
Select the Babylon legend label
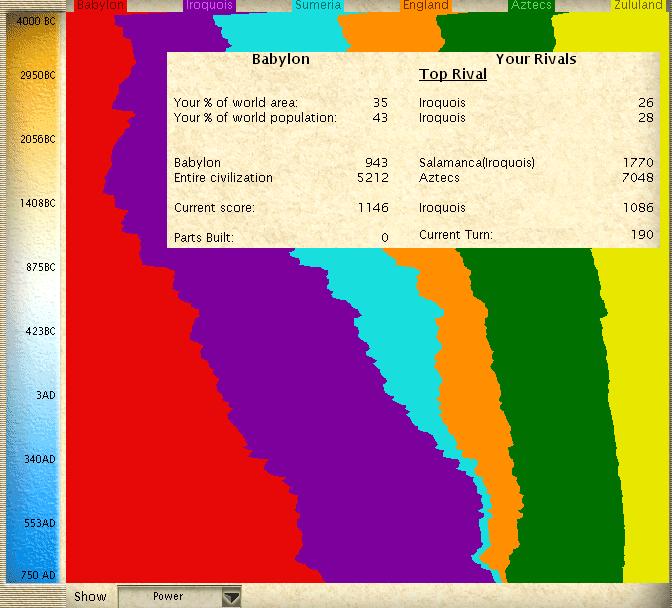click(100, 6)
